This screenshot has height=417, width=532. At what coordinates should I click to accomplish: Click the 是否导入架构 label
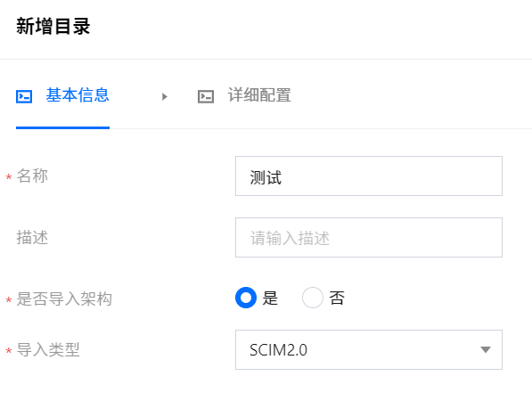click(x=64, y=298)
